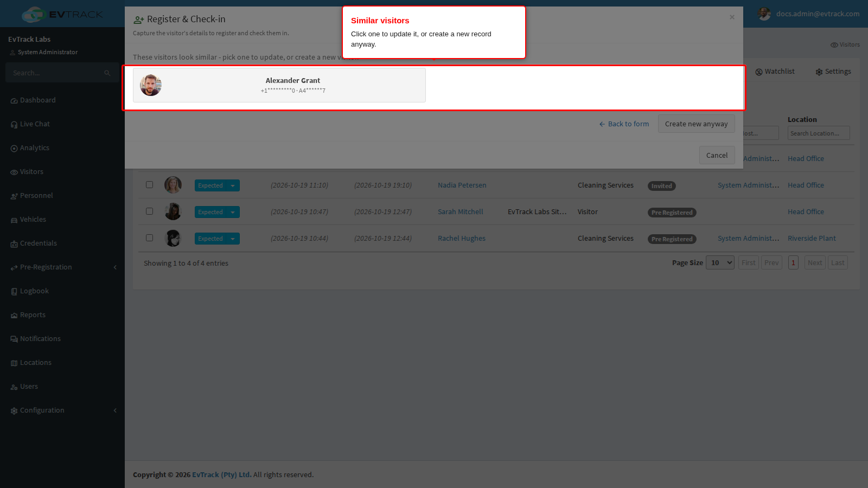Screen dimensions: 868x488
Task: Click the Users sidebar icon
Action: click(14, 387)
